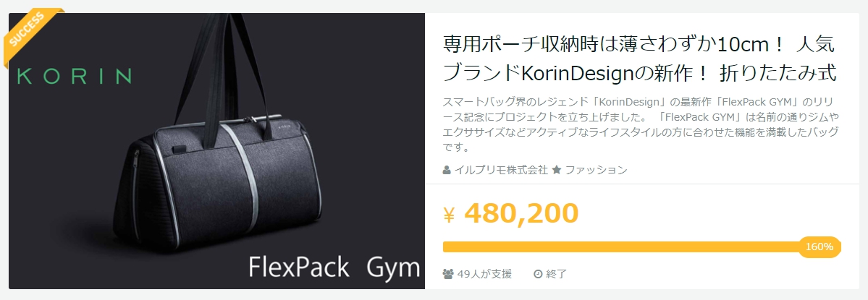This screenshot has height=300, width=868.
Task: Click the star icon before ファッション
Action: pos(557,170)
